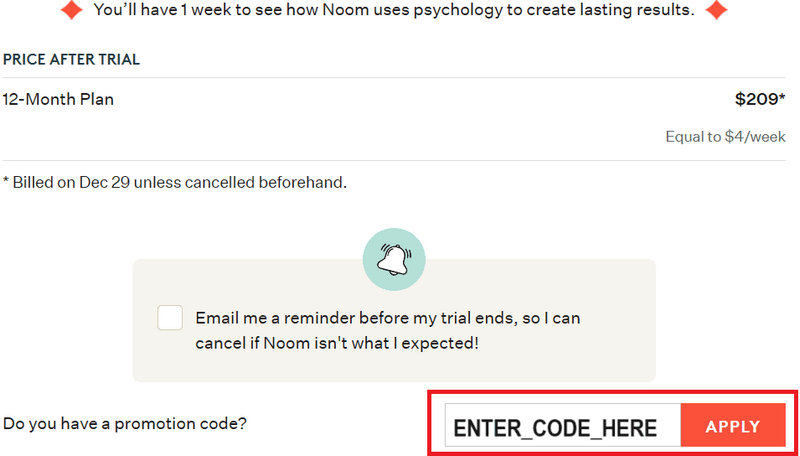Click the Noom psychology headline text
This screenshot has height=456, width=800.
(393, 11)
